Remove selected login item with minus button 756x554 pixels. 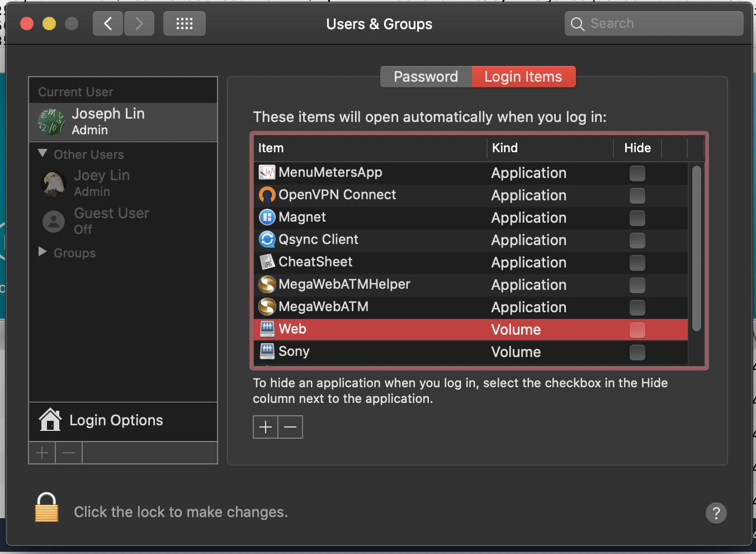point(290,427)
